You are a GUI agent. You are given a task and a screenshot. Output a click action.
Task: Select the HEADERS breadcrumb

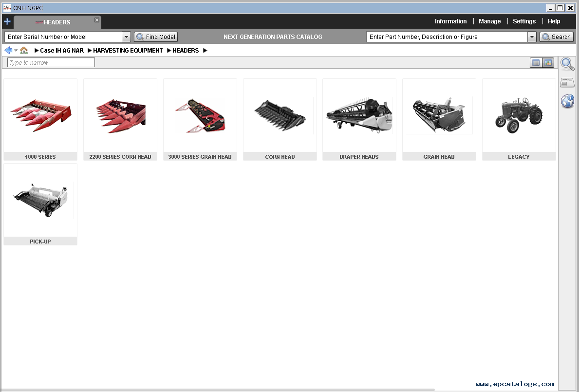click(x=186, y=51)
